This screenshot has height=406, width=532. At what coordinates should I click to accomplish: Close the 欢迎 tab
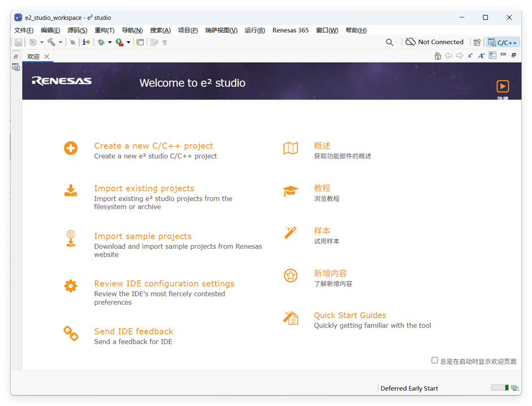click(47, 57)
